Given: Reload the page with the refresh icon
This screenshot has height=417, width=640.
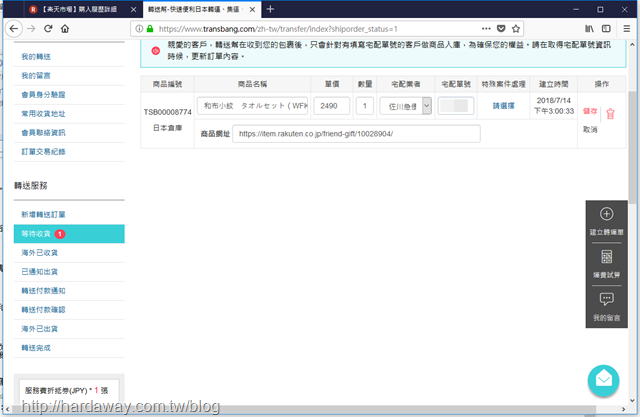Looking at the screenshot, I should pyautogui.click(x=48, y=29).
